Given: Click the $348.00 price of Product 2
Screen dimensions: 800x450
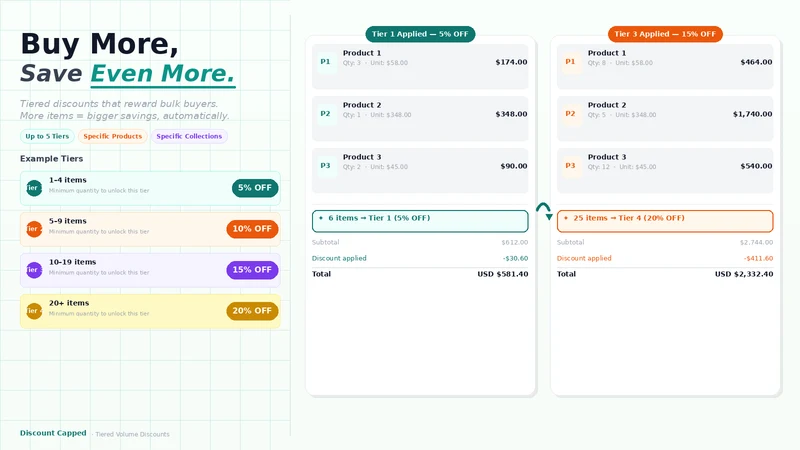Looking at the screenshot, I should point(511,114).
